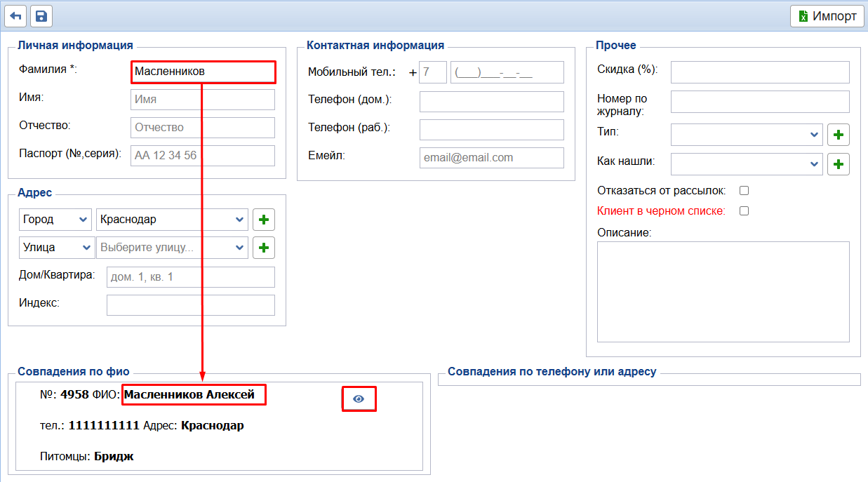The height and width of the screenshot is (482, 868).
Task: Add new 'Как нашли' option plus icon
Action: (839, 164)
